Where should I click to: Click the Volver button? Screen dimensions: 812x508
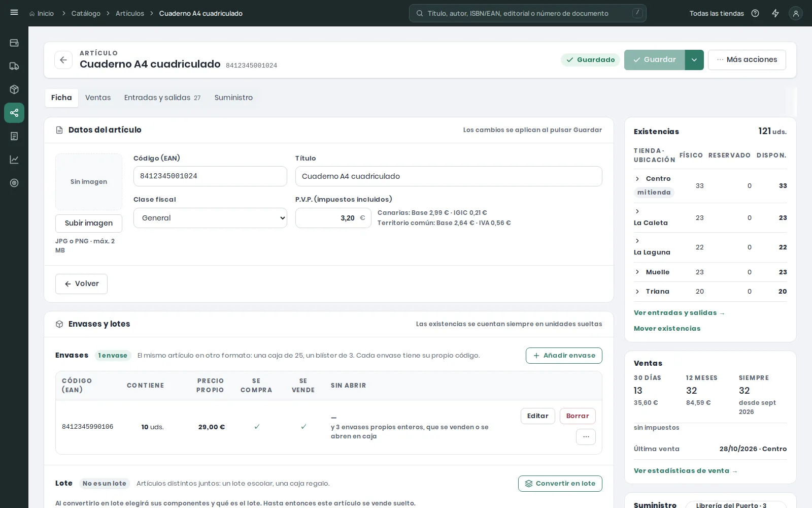point(81,284)
